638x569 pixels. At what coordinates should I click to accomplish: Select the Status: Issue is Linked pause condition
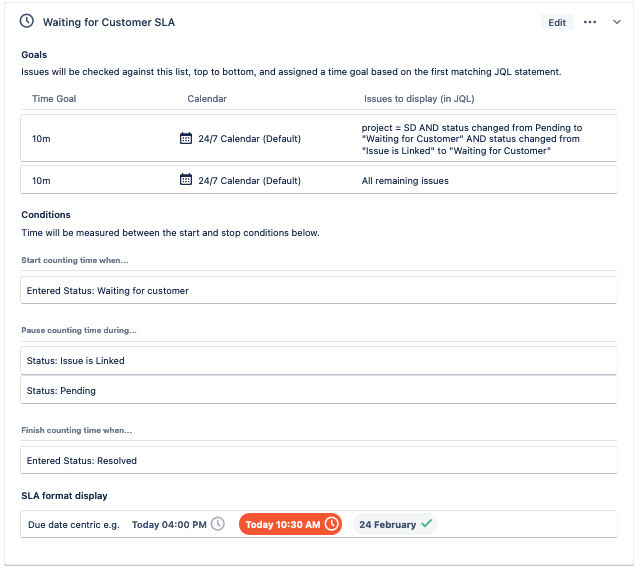coord(319,361)
